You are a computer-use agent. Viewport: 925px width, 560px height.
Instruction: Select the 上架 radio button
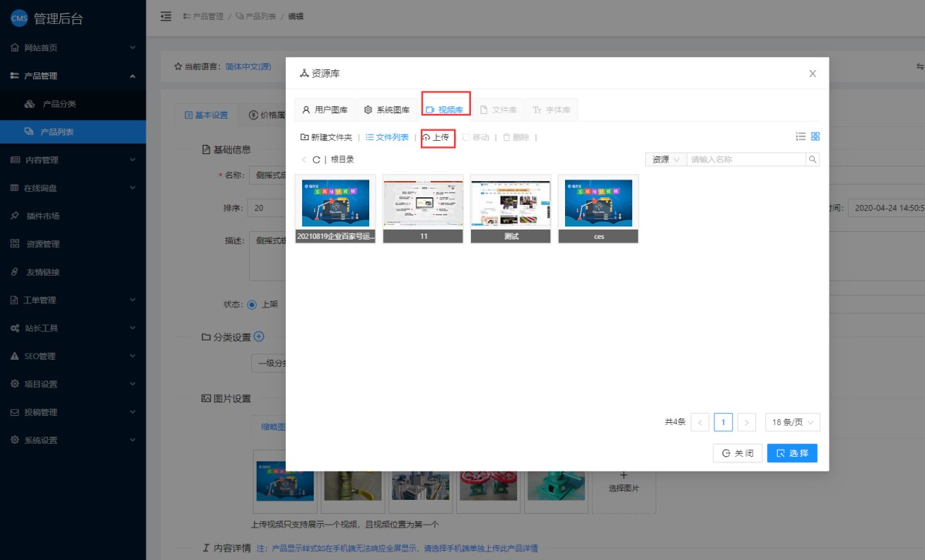pos(251,304)
